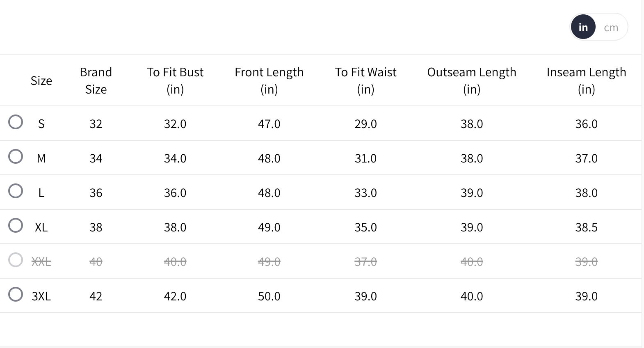Select the S size radio button
This screenshot has width=644, height=348.
pyautogui.click(x=16, y=122)
